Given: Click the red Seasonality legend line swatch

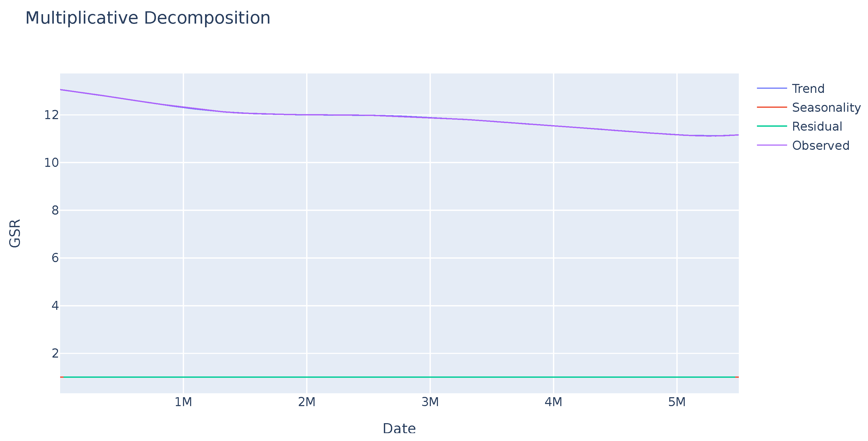Looking at the screenshot, I should [x=772, y=107].
